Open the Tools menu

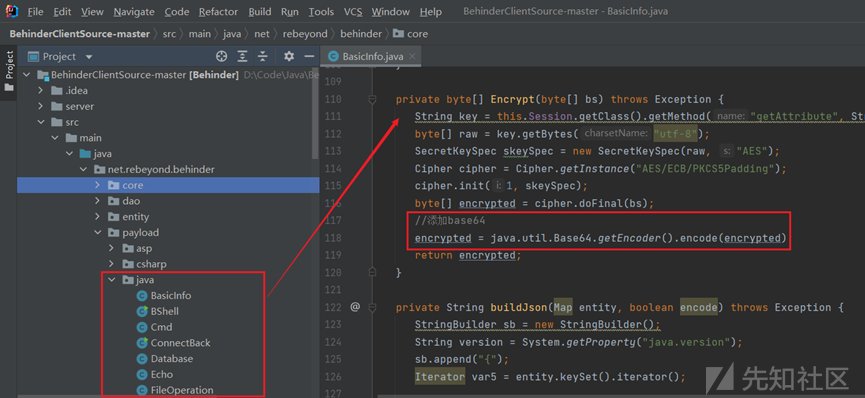pyautogui.click(x=321, y=12)
